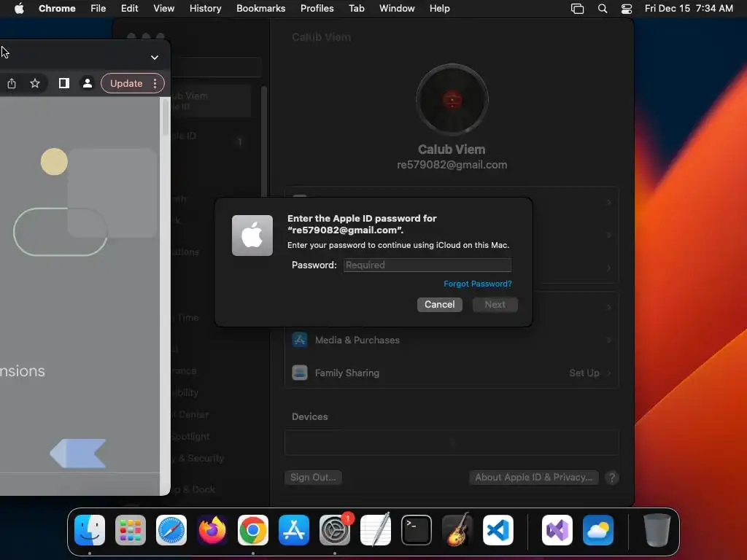The height and width of the screenshot is (560, 747).
Task: Click the Apple logo in the password dialog
Action: pos(252,236)
